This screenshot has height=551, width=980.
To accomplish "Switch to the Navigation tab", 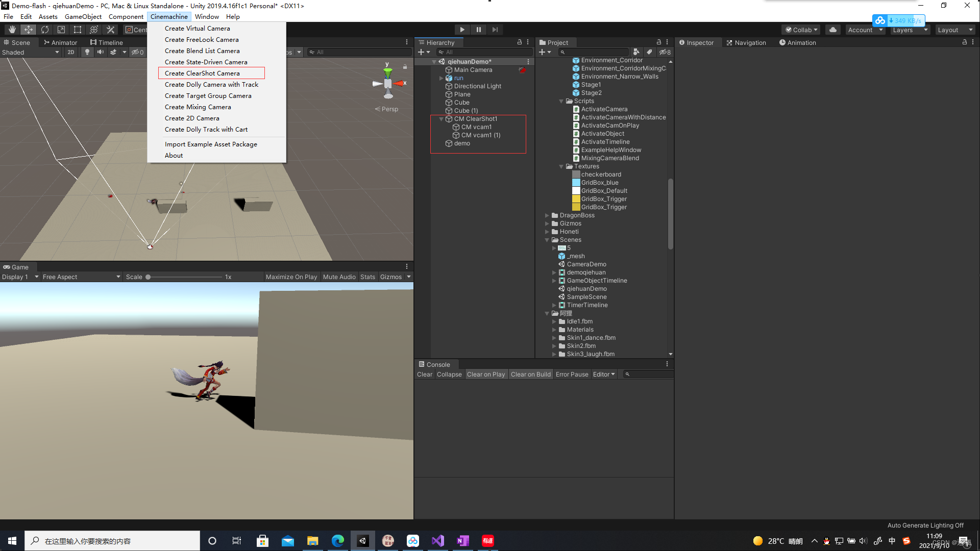I will pos(746,42).
